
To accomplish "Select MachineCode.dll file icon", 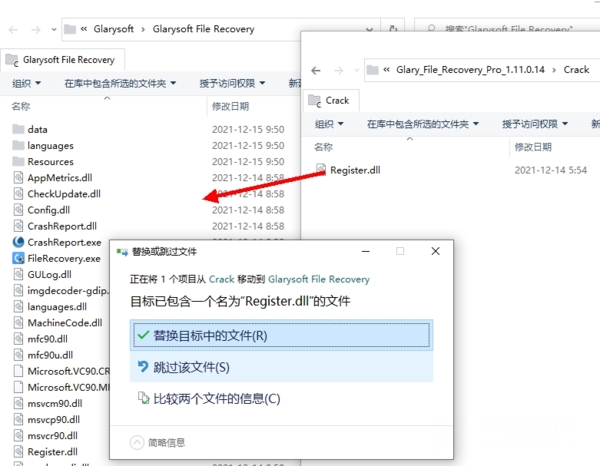I will click(18, 323).
